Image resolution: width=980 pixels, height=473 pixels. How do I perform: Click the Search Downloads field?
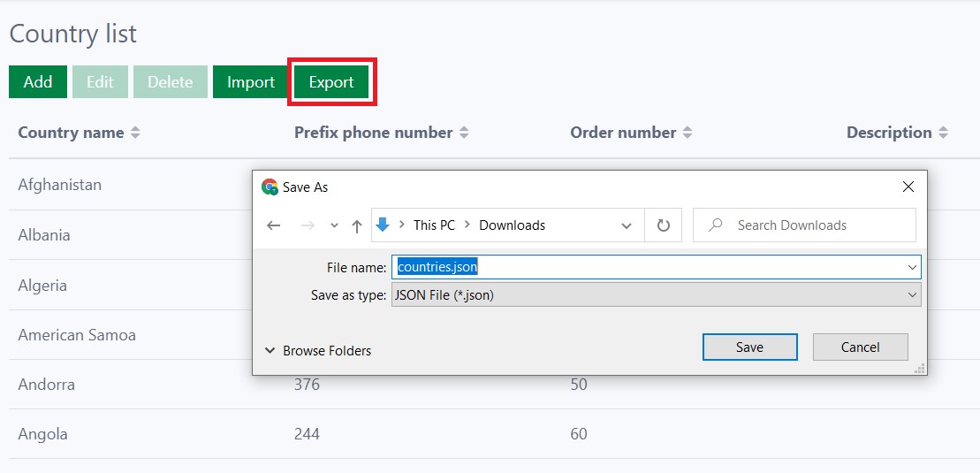point(813,225)
